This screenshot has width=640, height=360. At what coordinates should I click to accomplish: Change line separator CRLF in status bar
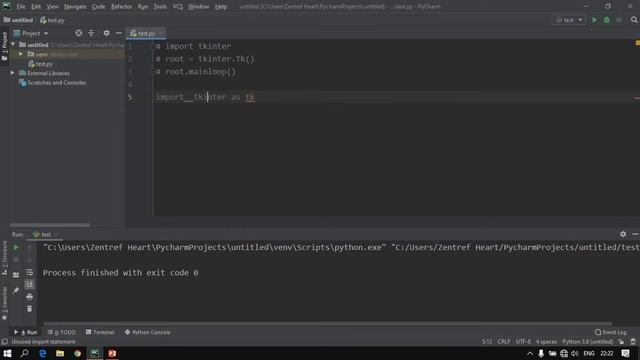[504, 342]
